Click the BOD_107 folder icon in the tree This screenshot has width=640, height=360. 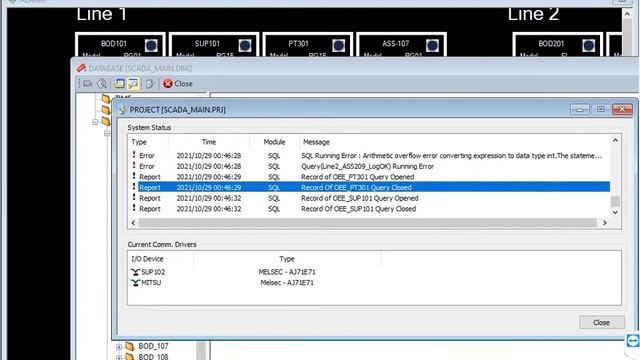click(x=130, y=346)
